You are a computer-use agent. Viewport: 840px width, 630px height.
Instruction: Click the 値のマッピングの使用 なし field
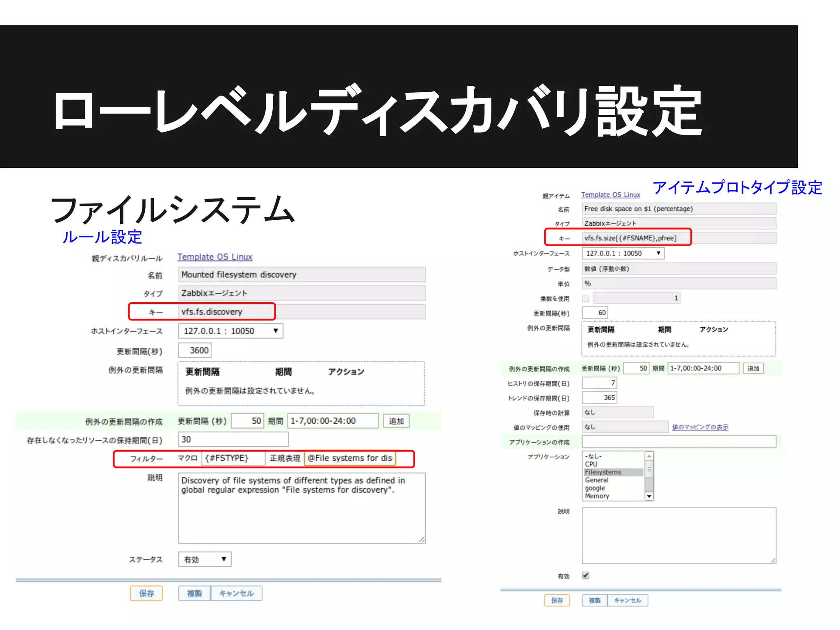tap(625, 427)
